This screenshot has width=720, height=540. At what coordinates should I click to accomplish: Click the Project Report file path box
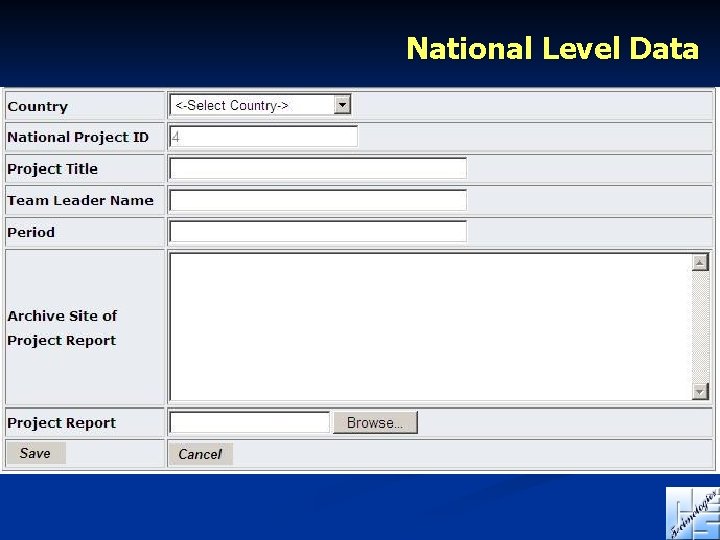click(249, 422)
